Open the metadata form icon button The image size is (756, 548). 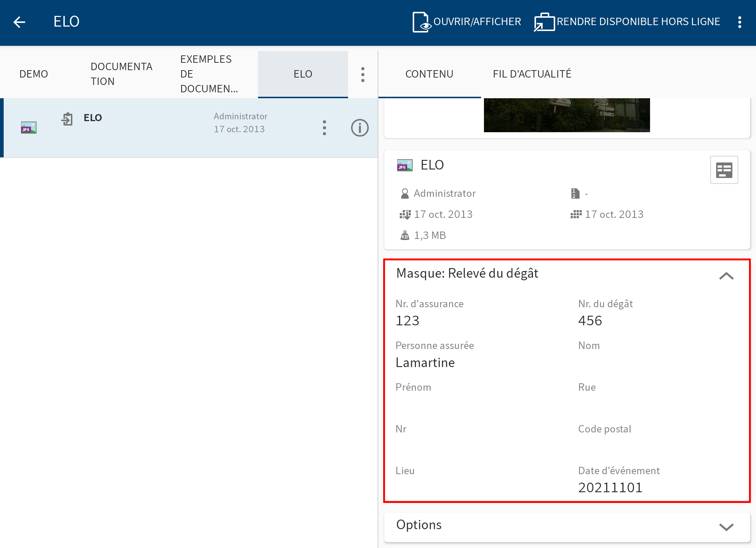(724, 170)
